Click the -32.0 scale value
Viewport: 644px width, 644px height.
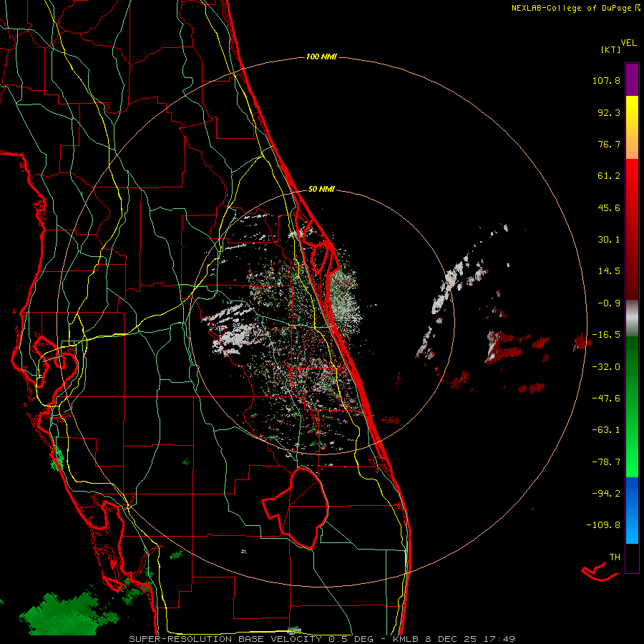pos(606,367)
